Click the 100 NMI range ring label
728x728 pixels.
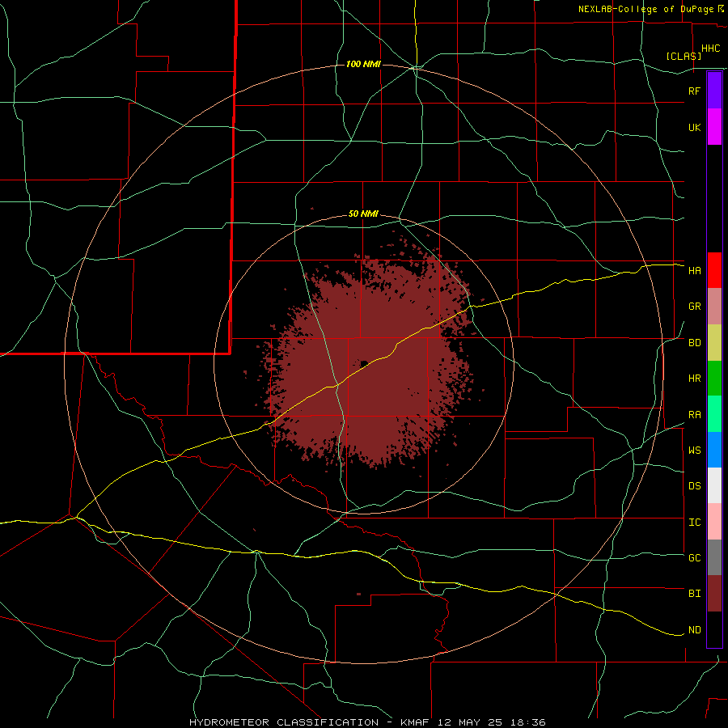pos(363,64)
